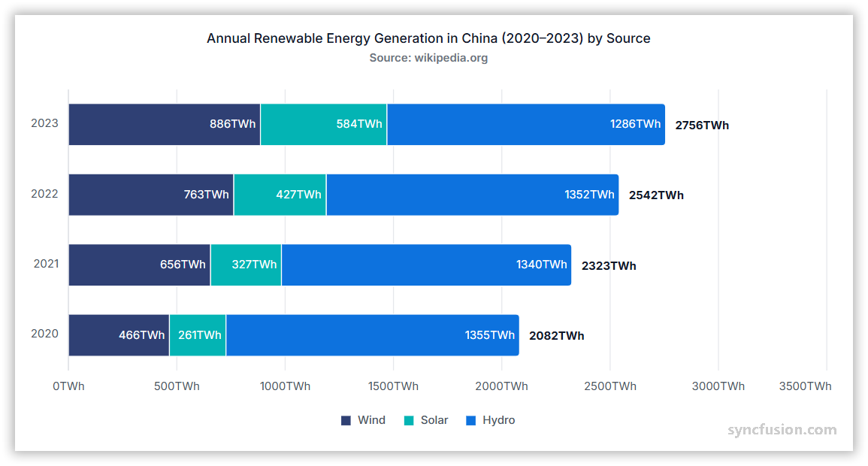Click the Hydro legend color square
Image resolution: width=868 pixels, height=466 pixels.
[471, 421]
